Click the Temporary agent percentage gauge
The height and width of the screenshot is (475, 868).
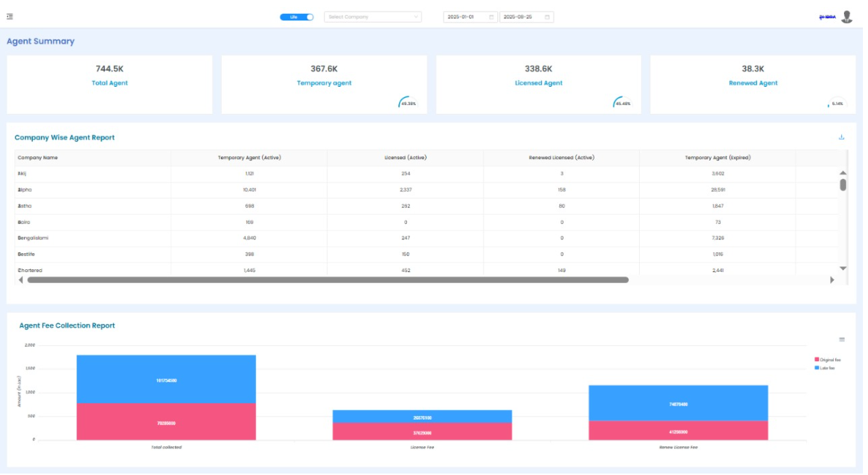(408, 104)
